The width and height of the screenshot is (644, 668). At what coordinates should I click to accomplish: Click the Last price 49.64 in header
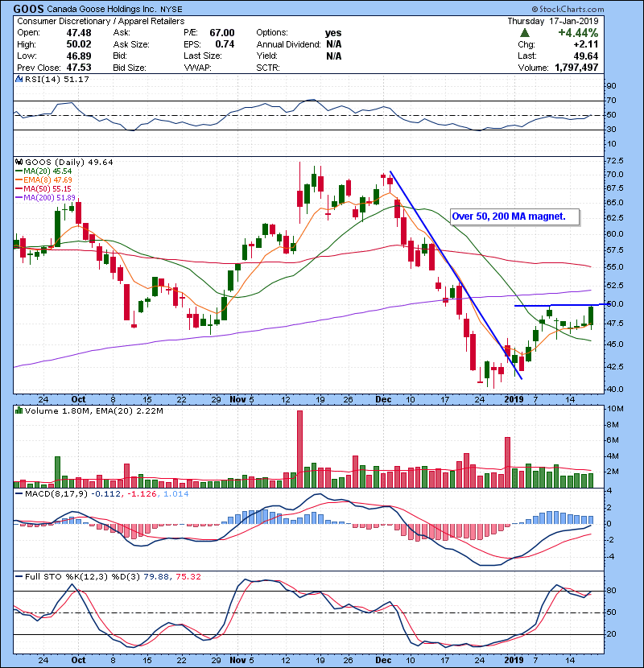coord(585,56)
